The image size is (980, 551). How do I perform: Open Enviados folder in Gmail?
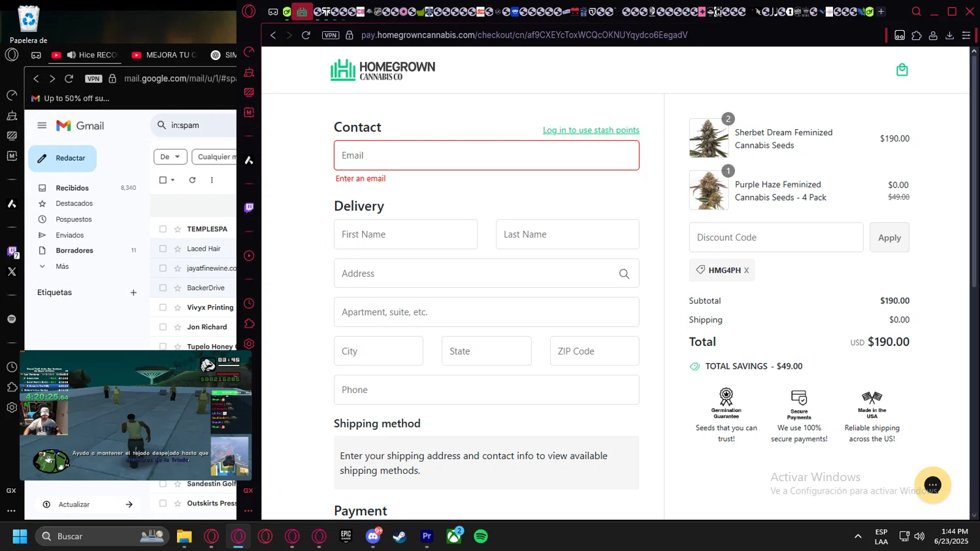70,235
